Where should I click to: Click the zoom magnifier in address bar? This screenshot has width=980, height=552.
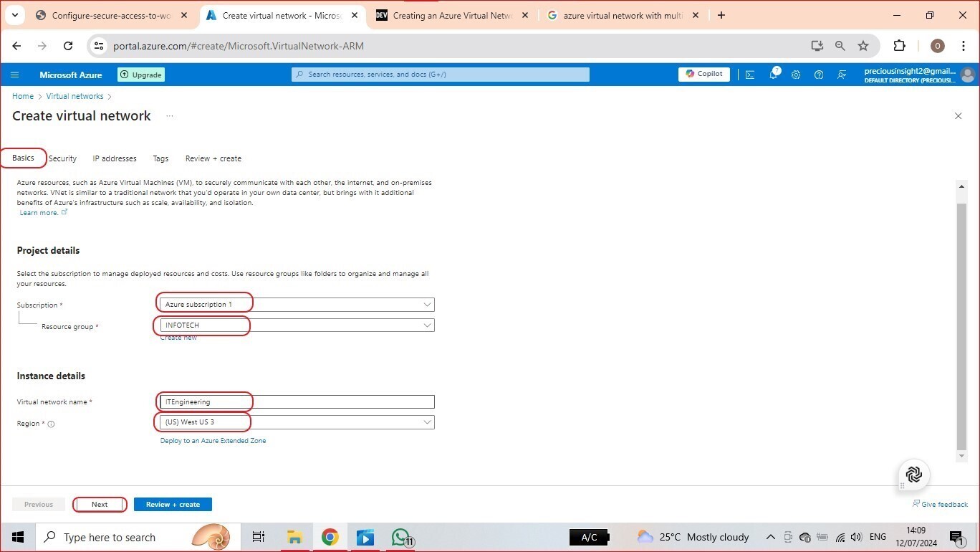click(840, 46)
